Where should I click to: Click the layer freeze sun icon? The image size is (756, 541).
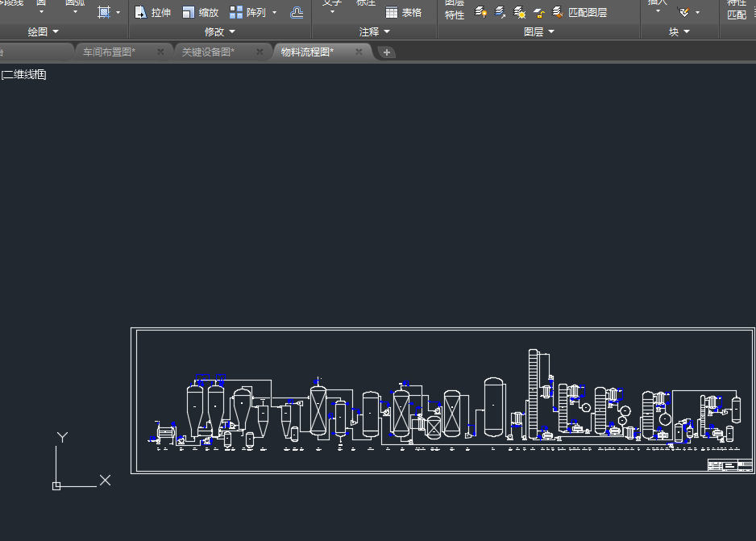pyautogui.click(x=519, y=12)
